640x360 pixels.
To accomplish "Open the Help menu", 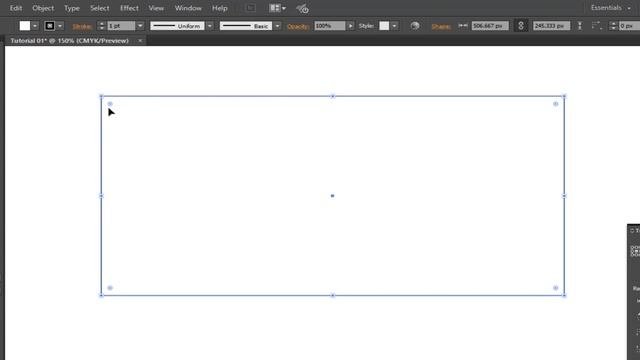I will pos(220,8).
